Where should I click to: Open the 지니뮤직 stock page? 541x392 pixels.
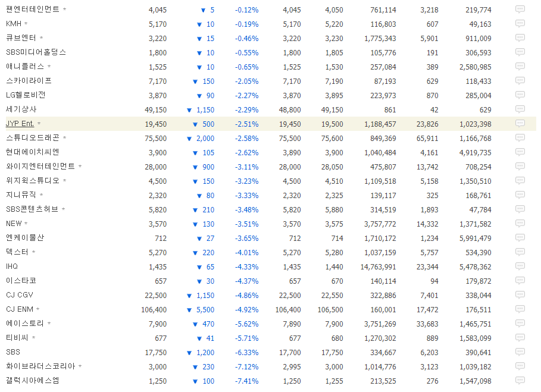click(21, 195)
